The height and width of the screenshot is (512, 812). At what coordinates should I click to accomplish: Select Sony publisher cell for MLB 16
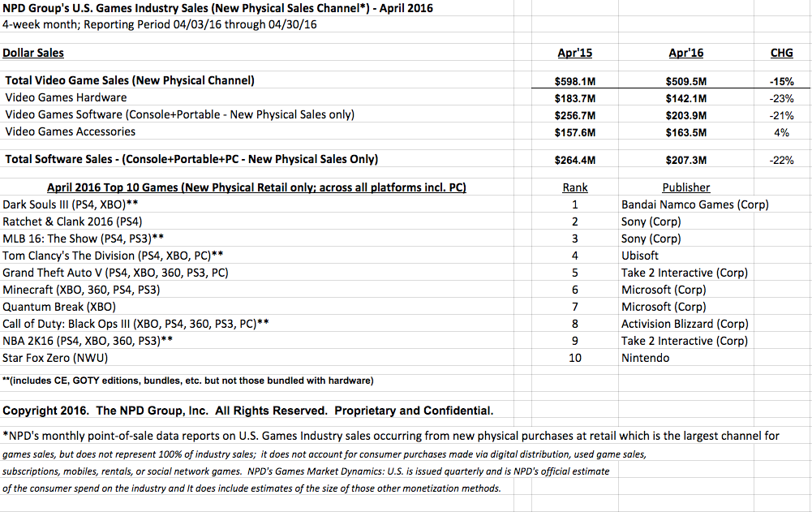(x=651, y=239)
